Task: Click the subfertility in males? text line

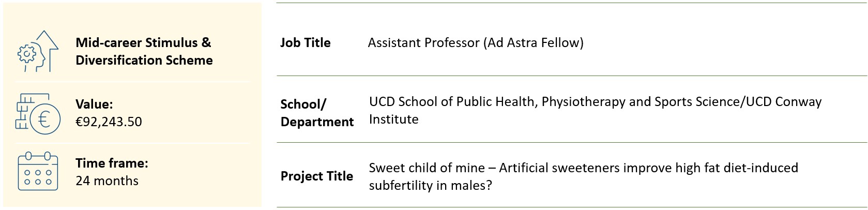Action: [430, 185]
